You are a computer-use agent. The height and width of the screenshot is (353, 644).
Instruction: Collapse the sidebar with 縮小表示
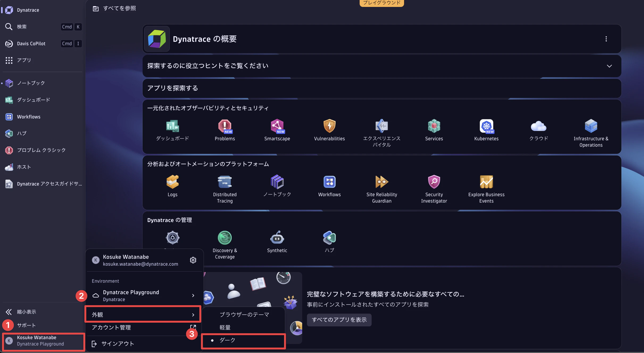coord(43,312)
